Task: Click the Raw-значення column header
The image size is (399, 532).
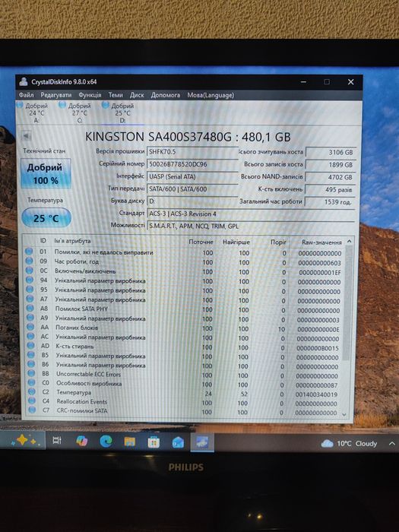Action: tap(321, 242)
